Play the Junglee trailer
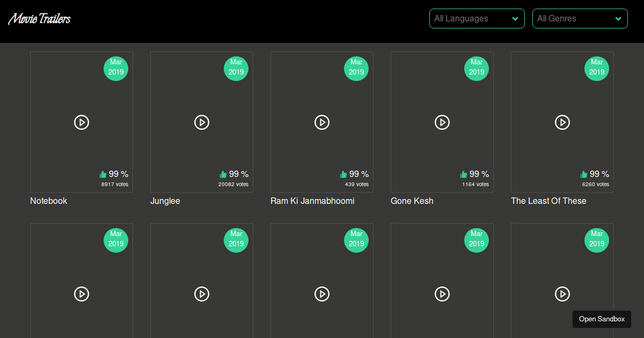The width and height of the screenshot is (644, 338). coord(202,122)
